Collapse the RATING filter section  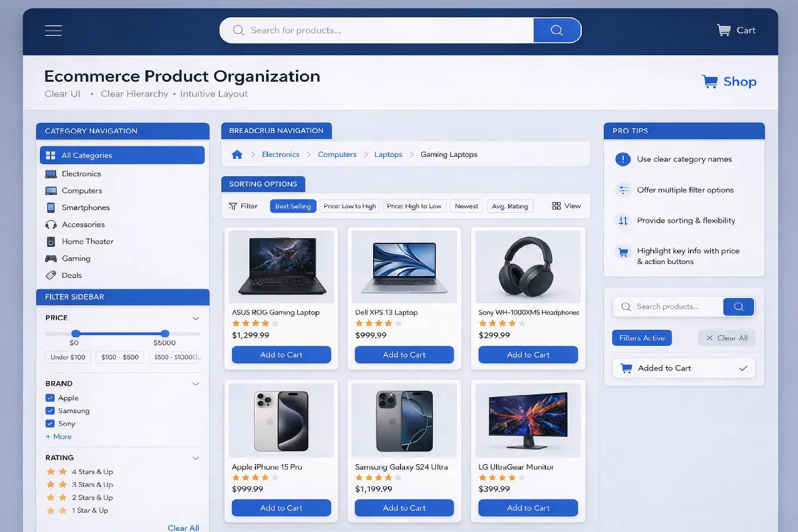tap(196, 458)
